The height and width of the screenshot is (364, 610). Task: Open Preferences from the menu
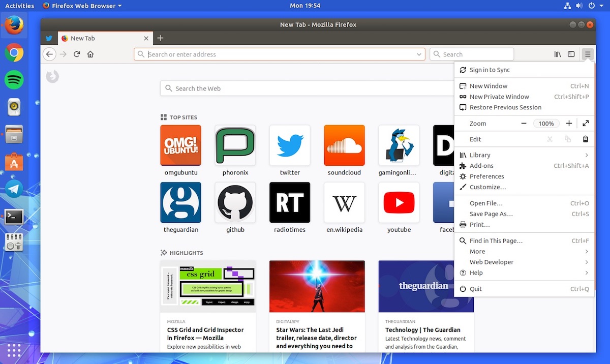(x=486, y=176)
